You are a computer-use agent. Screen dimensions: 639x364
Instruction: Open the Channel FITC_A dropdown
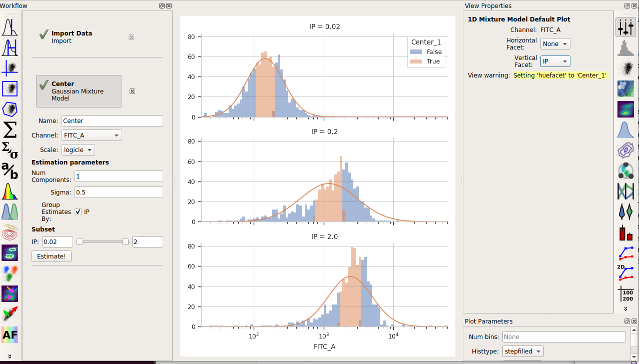92,135
